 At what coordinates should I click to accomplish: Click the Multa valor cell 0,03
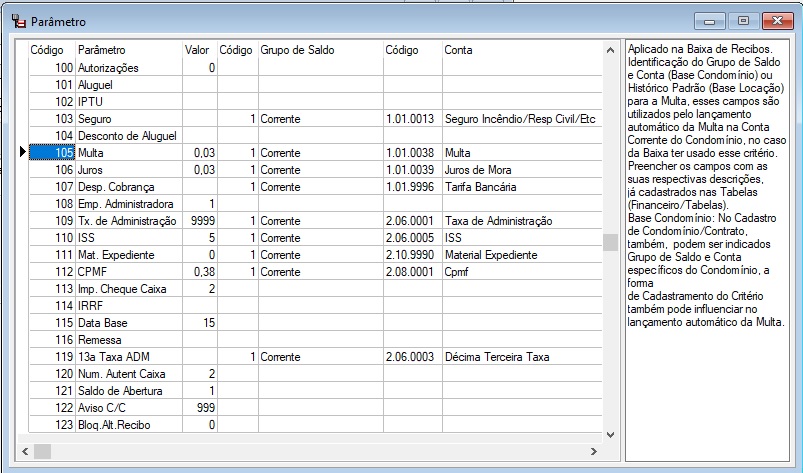(200, 153)
